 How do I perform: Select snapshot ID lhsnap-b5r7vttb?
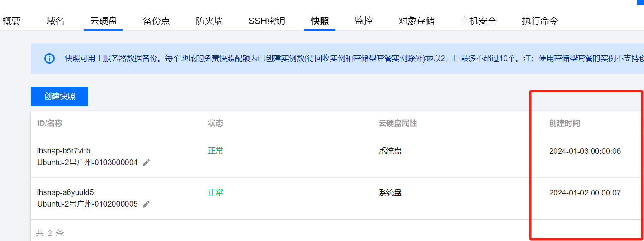click(x=64, y=151)
